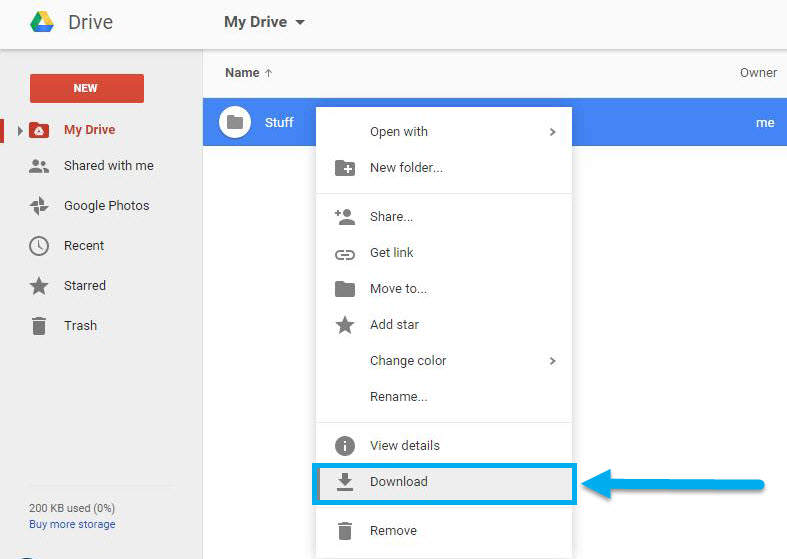
Task: Click the Get link chain icon
Action: coord(345,255)
